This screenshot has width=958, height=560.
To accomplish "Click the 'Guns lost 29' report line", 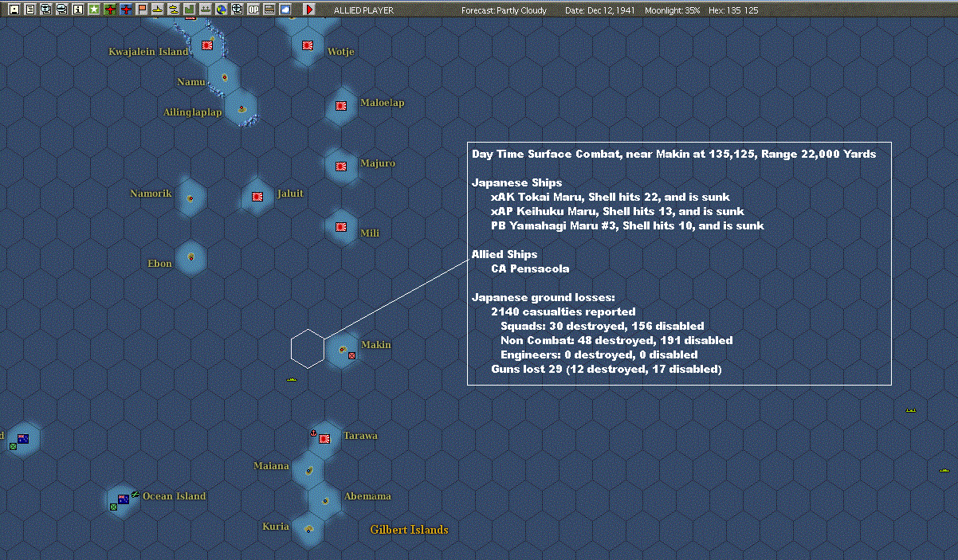I will [x=607, y=369].
